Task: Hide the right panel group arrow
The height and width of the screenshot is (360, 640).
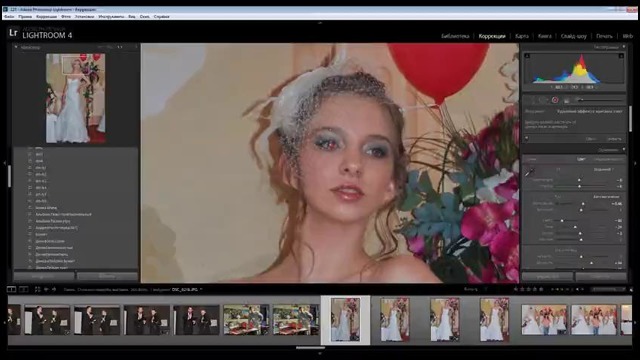Action: (x=636, y=163)
